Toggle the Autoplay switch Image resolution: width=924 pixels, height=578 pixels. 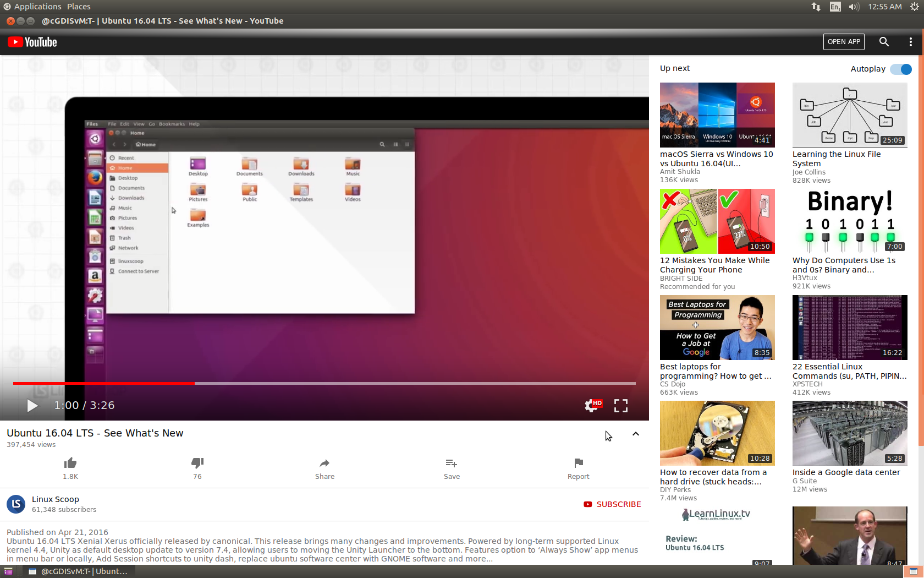click(901, 69)
